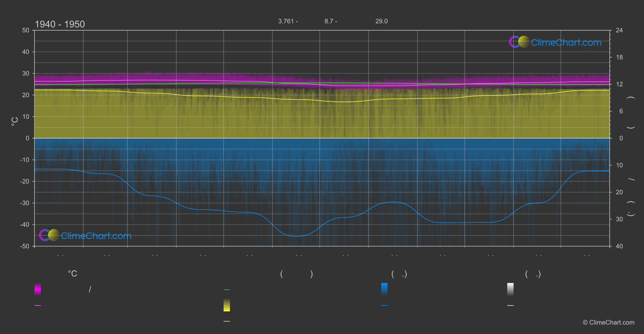644x334 pixels.
Task: Open the ClimeChart.com text link top right
Action: click(566, 43)
